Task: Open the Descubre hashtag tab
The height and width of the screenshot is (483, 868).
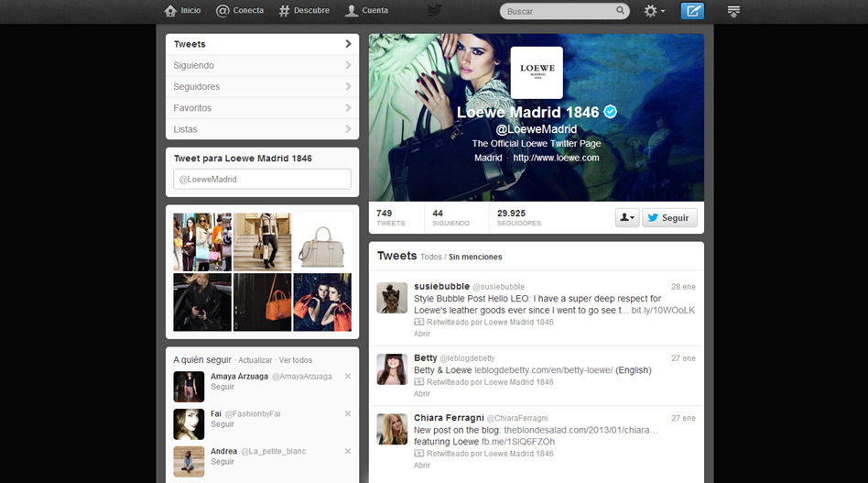Action: (x=304, y=10)
